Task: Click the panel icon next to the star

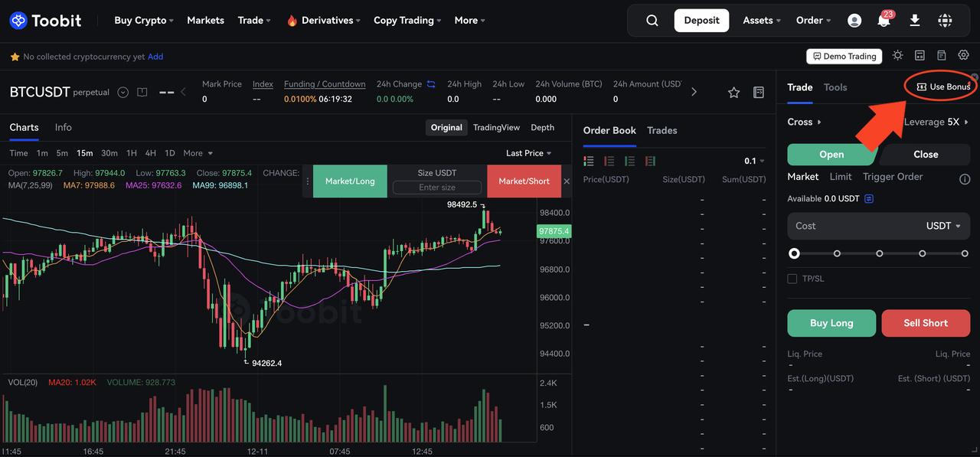Action: coord(759,93)
